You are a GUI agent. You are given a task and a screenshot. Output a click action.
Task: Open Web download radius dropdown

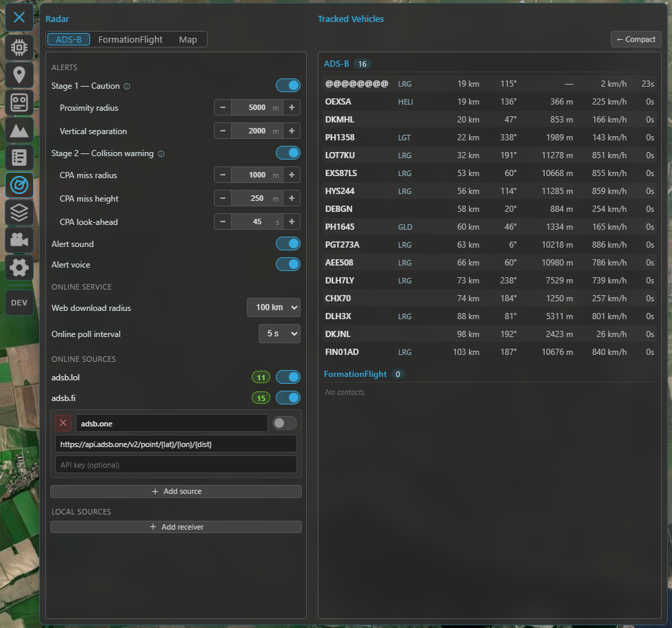click(274, 307)
